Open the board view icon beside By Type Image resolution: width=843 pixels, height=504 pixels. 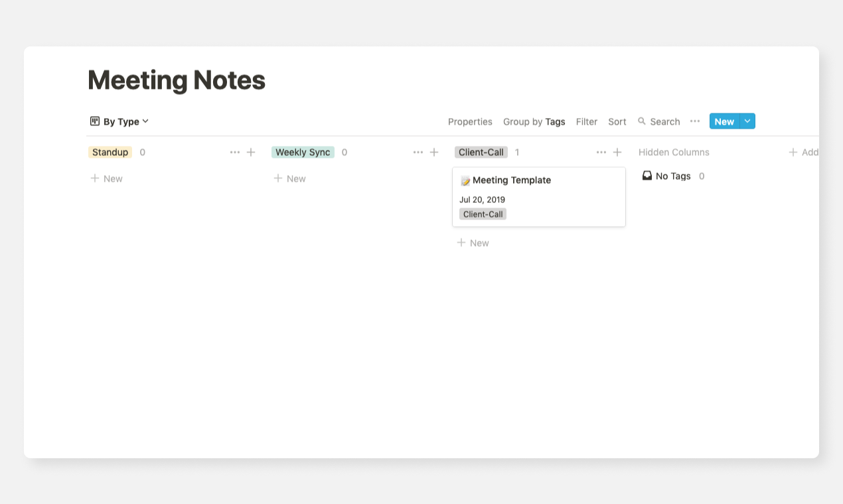[x=94, y=121]
